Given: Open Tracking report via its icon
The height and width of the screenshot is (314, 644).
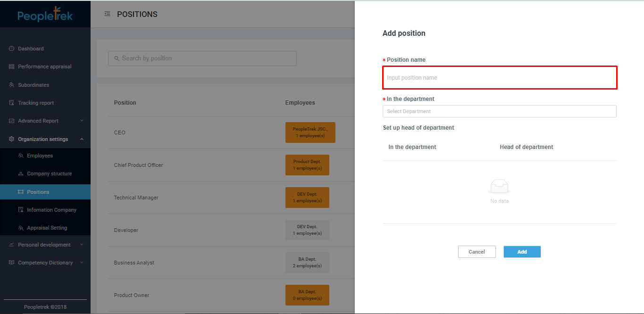Looking at the screenshot, I should [x=11, y=103].
